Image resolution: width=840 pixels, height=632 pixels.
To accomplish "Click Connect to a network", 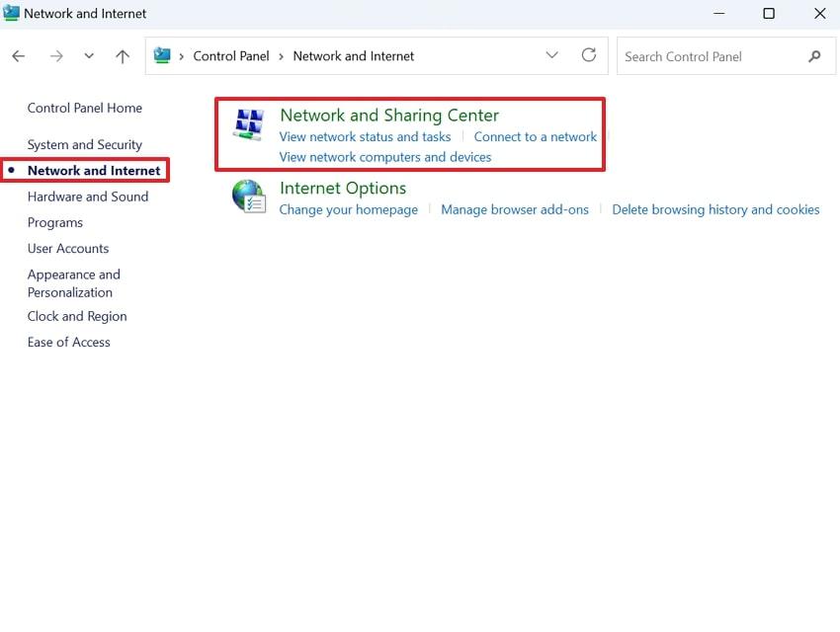I will (x=536, y=137).
